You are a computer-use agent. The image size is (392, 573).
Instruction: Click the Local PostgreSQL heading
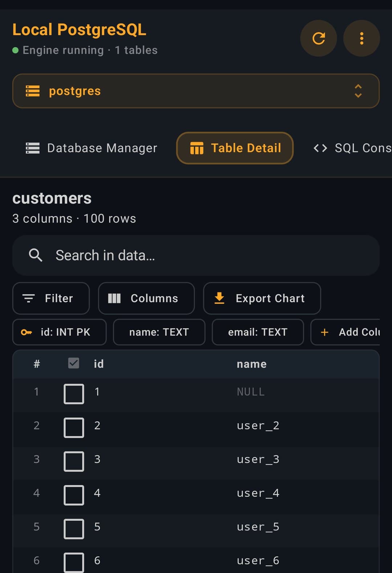pyautogui.click(x=79, y=30)
